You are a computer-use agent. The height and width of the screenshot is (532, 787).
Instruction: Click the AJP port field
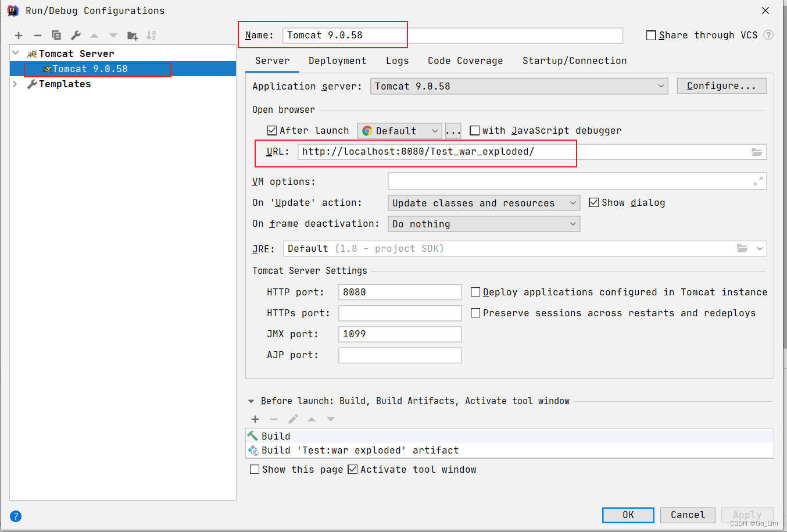coord(400,355)
